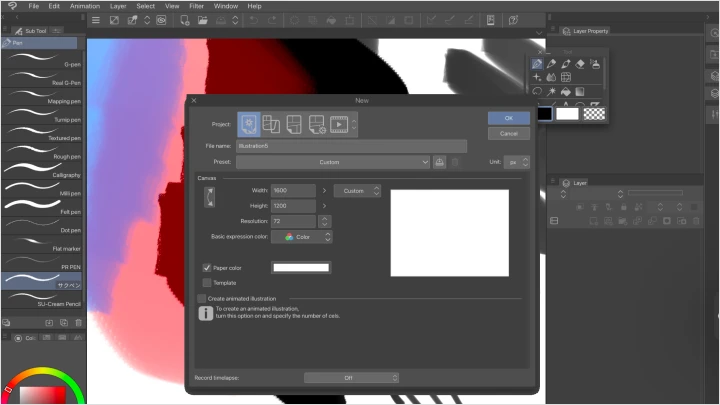Viewport: 720px width, 405px height.
Task: Select SU-Cream Pencil sub tool
Action: 42,299
